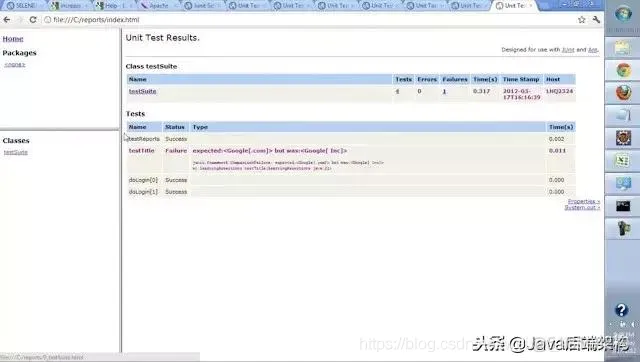Click the Host value in suite row
Image resolution: width=640 pixels, height=362 pixels.
(559, 91)
